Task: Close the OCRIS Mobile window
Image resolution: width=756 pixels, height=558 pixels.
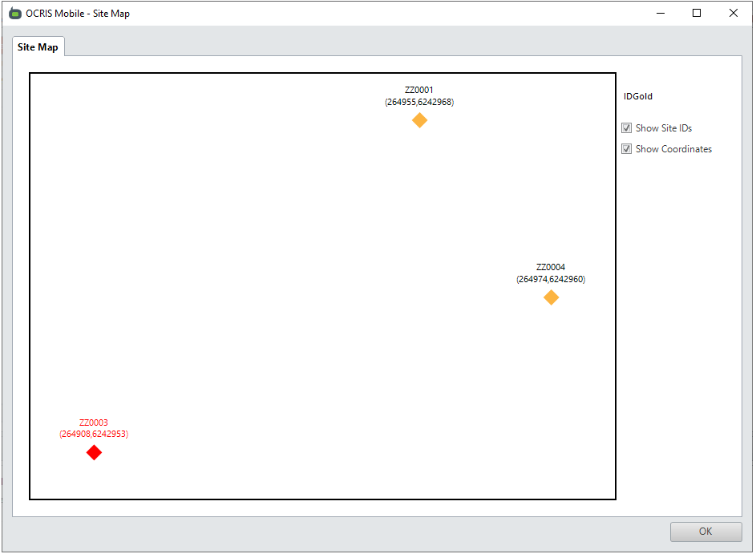Action: (x=733, y=13)
